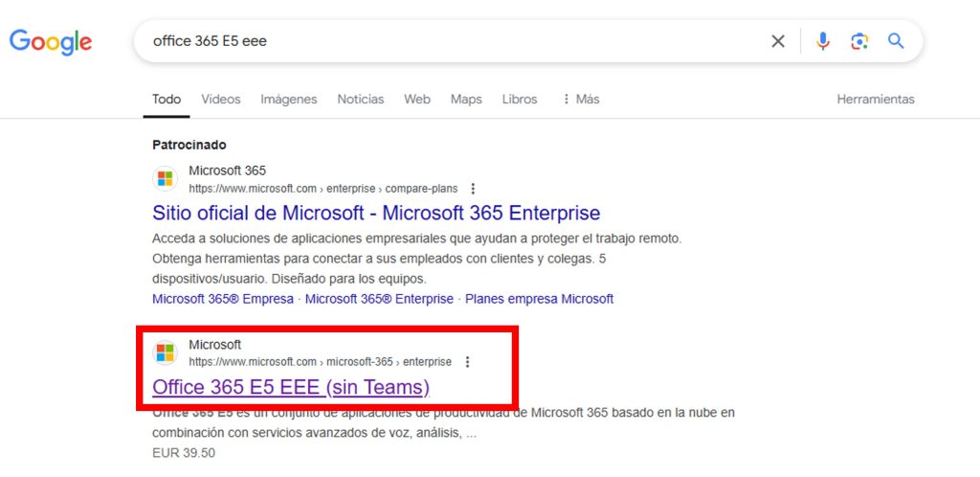Click the magnifying glass search button
This screenshot has height=477, width=980.
point(896,41)
